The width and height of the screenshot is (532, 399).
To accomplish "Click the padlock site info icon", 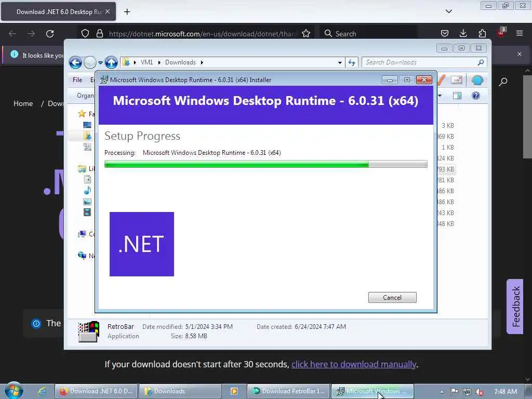I will coord(99,34).
